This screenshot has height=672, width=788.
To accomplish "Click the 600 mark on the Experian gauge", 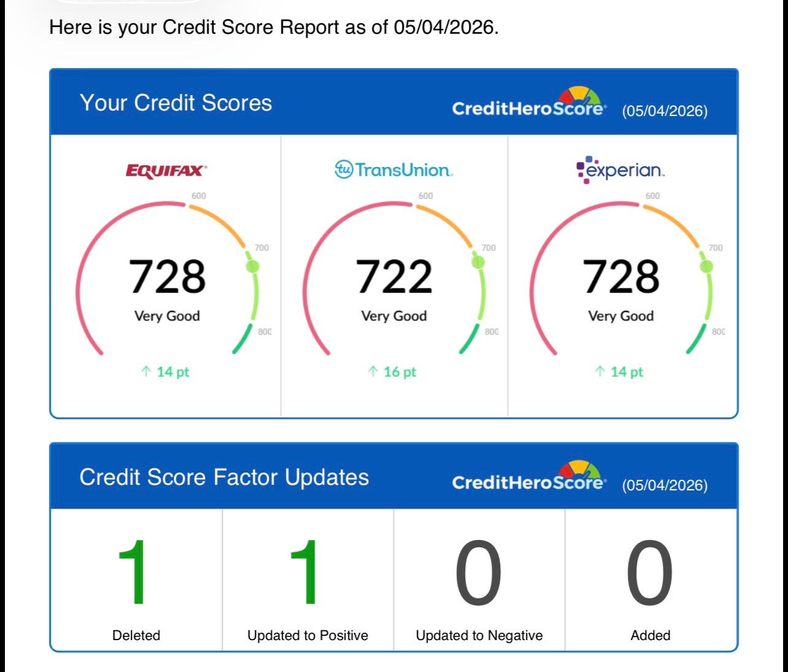I will pyautogui.click(x=653, y=196).
